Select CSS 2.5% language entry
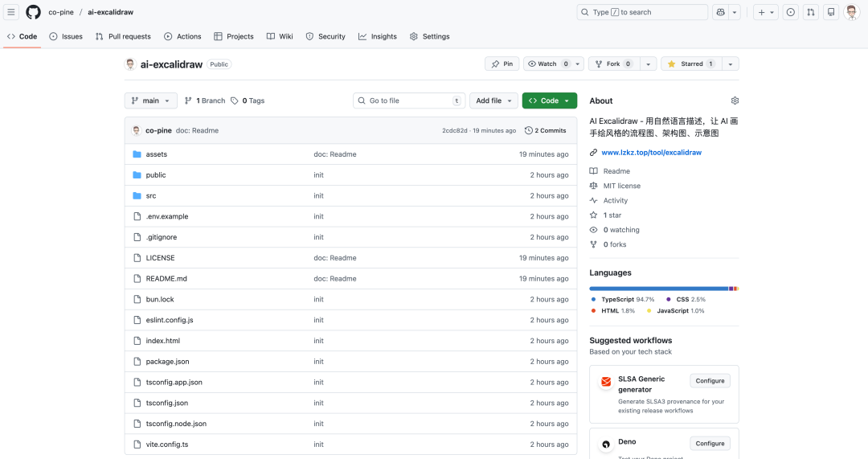The image size is (868, 459). coord(686,300)
